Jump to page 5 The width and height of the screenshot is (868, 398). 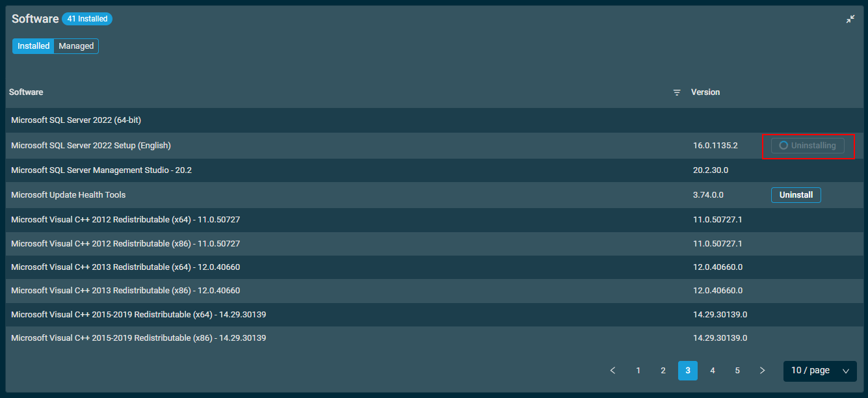(737, 371)
